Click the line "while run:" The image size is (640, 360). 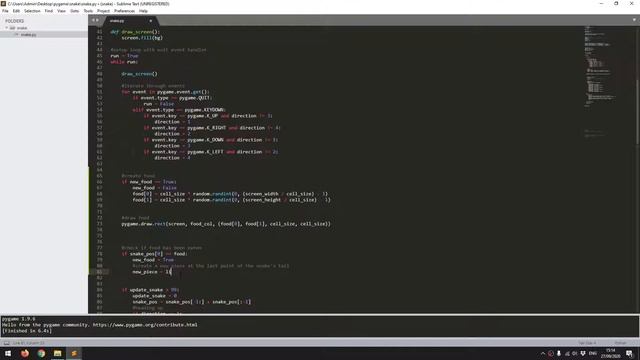pyautogui.click(x=124, y=62)
